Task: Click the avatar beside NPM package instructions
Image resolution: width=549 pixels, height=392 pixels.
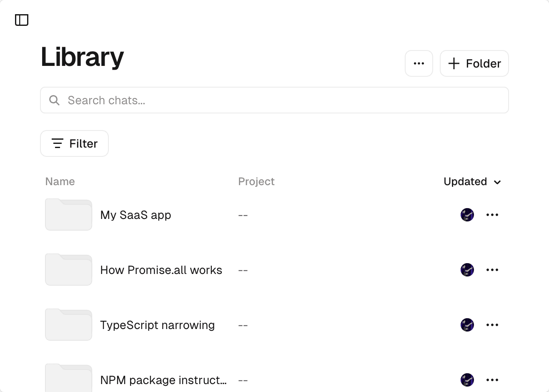Action: [467, 380]
